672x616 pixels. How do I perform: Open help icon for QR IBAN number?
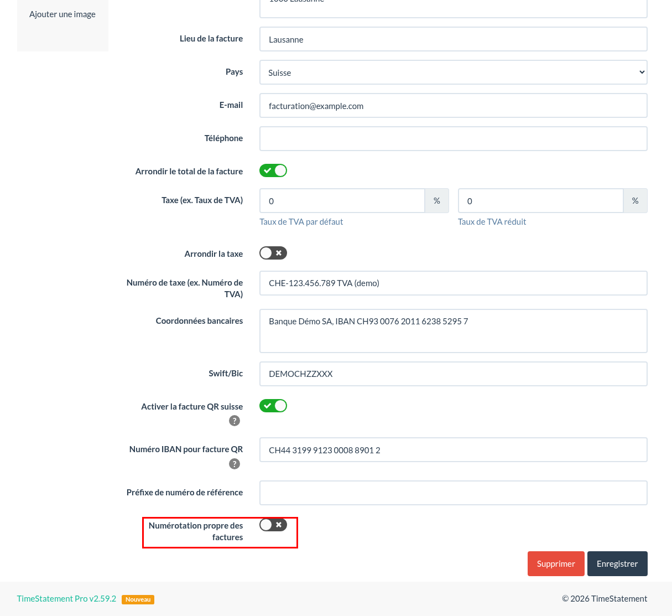235,464
